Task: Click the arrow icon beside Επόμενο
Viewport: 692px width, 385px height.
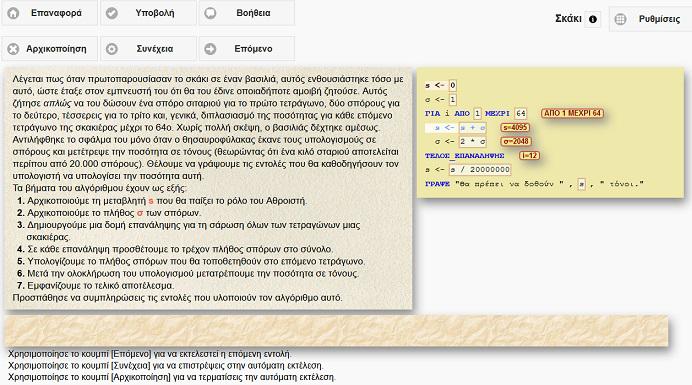Action: click(211, 49)
